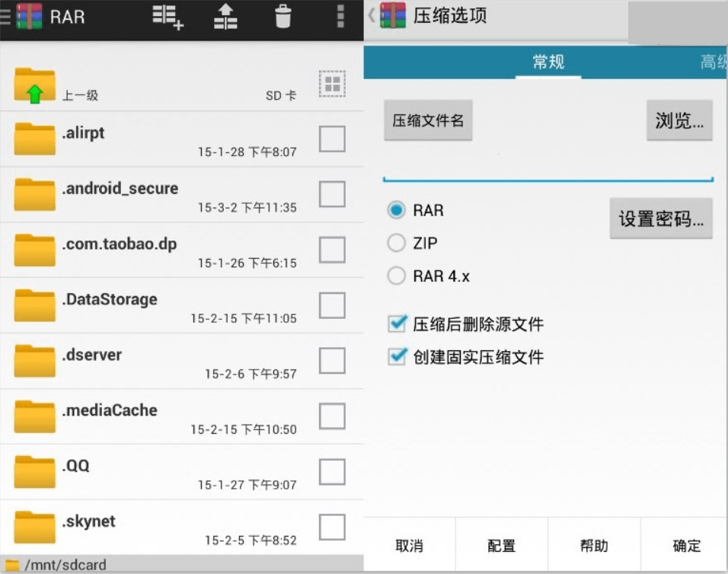Tap the extract archive icon
Viewport: 728px width, 574px height.
225,17
